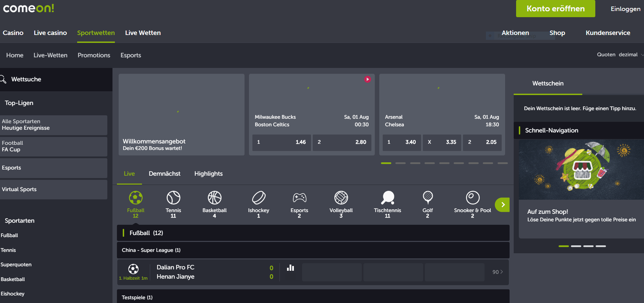
Task: Select Basketball in Sportarten list
Action: 13,279
